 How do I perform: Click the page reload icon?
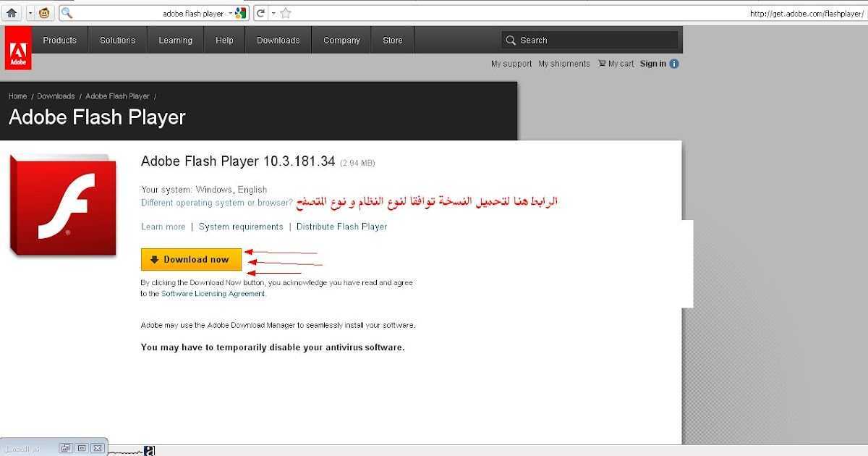point(260,13)
